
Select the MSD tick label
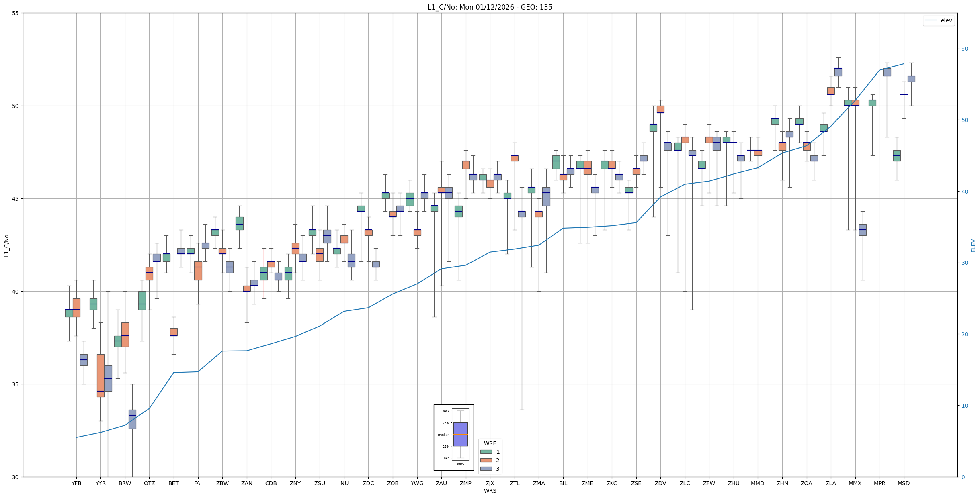pyautogui.click(x=904, y=483)
